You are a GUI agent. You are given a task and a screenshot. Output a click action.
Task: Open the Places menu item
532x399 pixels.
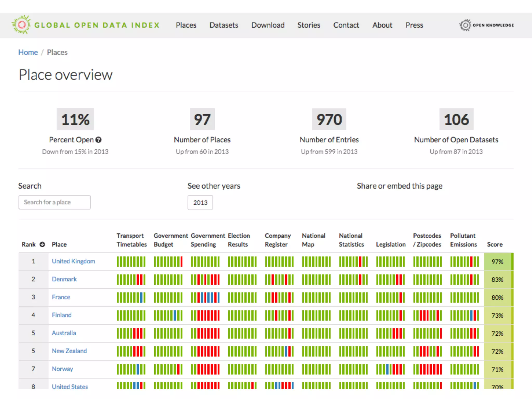pos(186,25)
